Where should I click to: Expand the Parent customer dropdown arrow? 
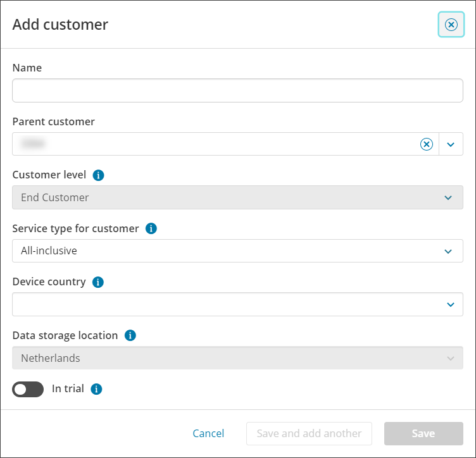[451, 144]
